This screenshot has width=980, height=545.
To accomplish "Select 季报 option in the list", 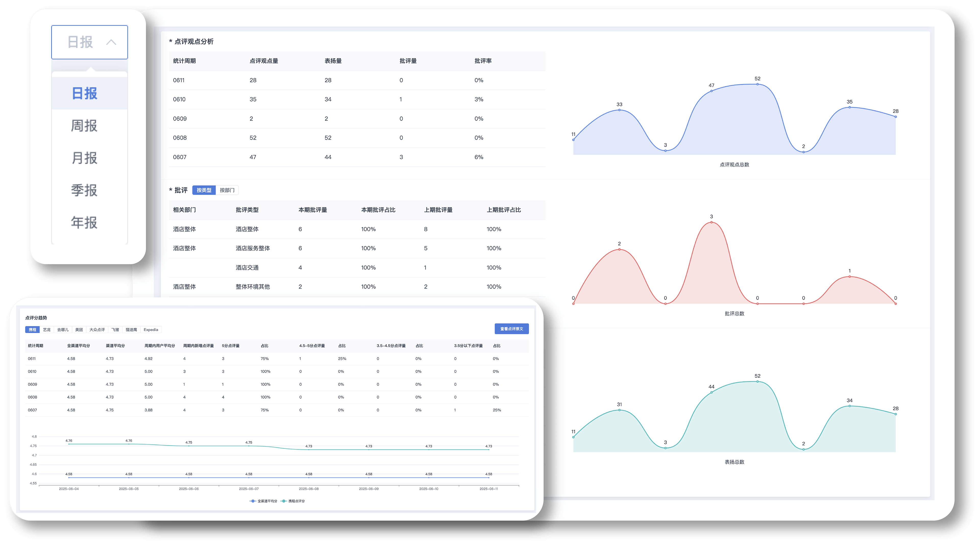I will pyautogui.click(x=84, y=190).
